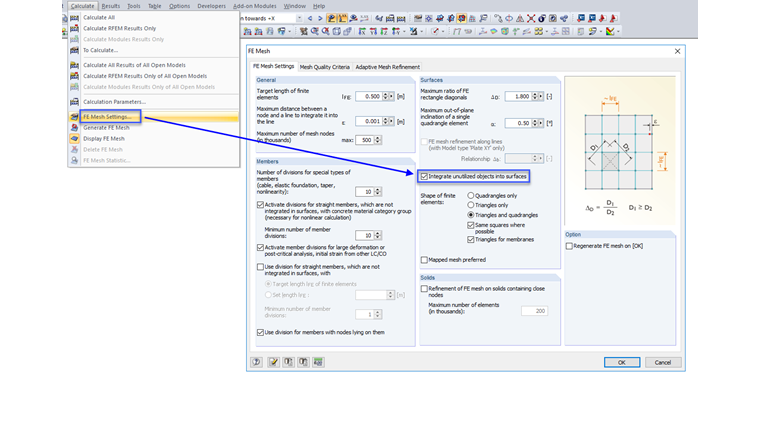This screenshot has width=760, height=439.
Task: Click the Display FE Mesh icon
Action: click(74, 139)
